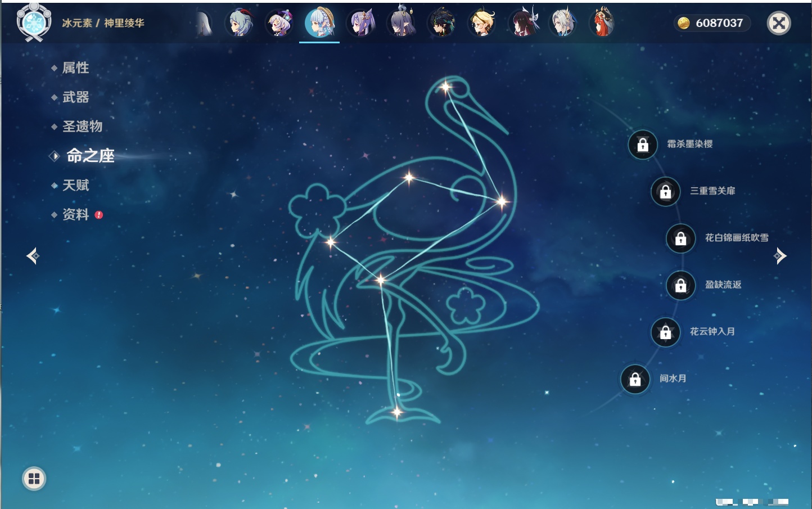
Task: Tap the lock icon beside 花白锦画纸吹雪
Action: (x=680, y=238)
